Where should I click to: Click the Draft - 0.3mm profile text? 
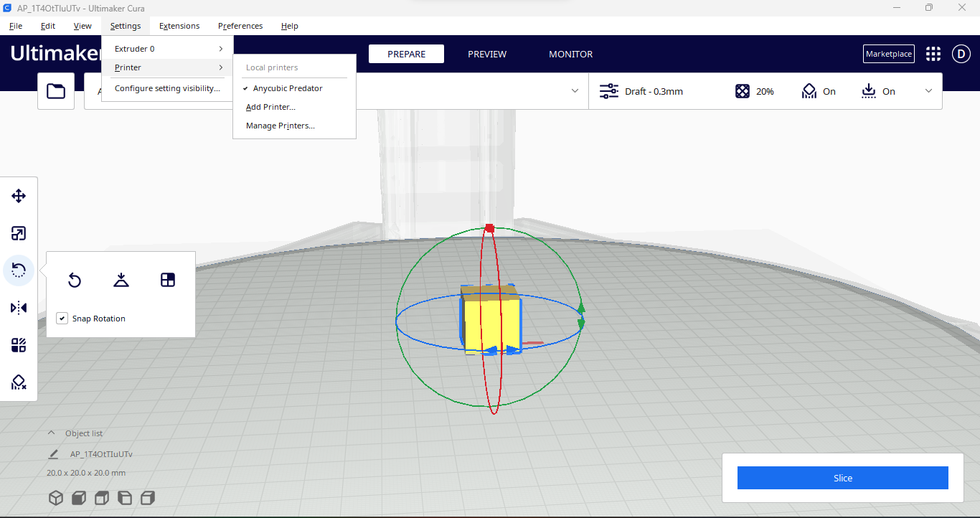point(654,91)
